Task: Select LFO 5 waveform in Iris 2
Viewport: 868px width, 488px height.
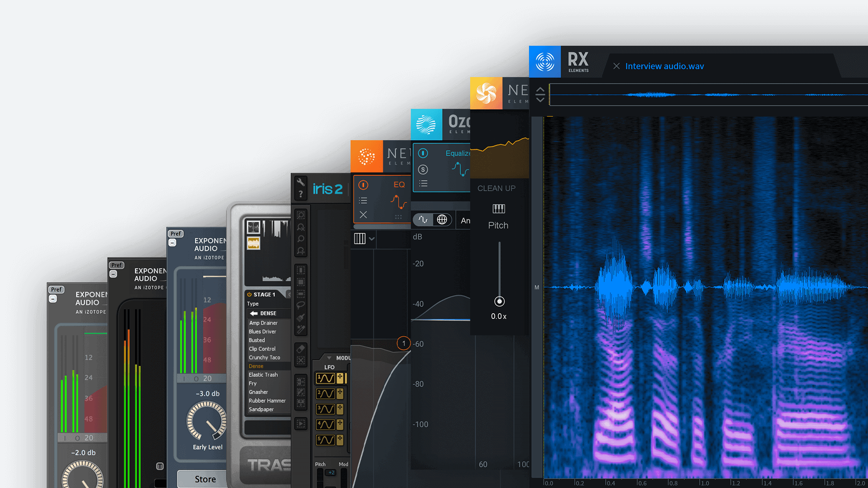Action: point(325,440)
